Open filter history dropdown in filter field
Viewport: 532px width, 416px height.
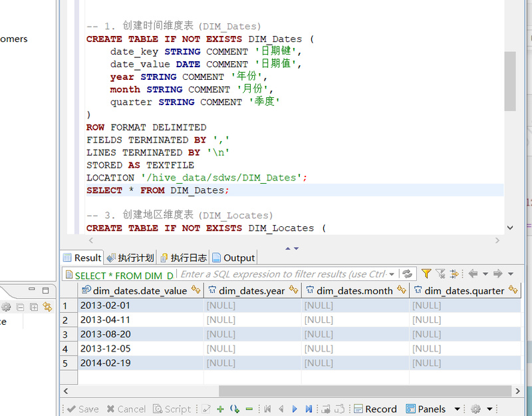pos(392,274)
